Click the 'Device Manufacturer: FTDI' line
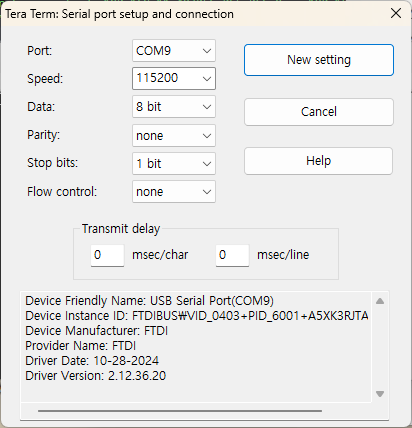Screen dimensions: 412x428 97,331
